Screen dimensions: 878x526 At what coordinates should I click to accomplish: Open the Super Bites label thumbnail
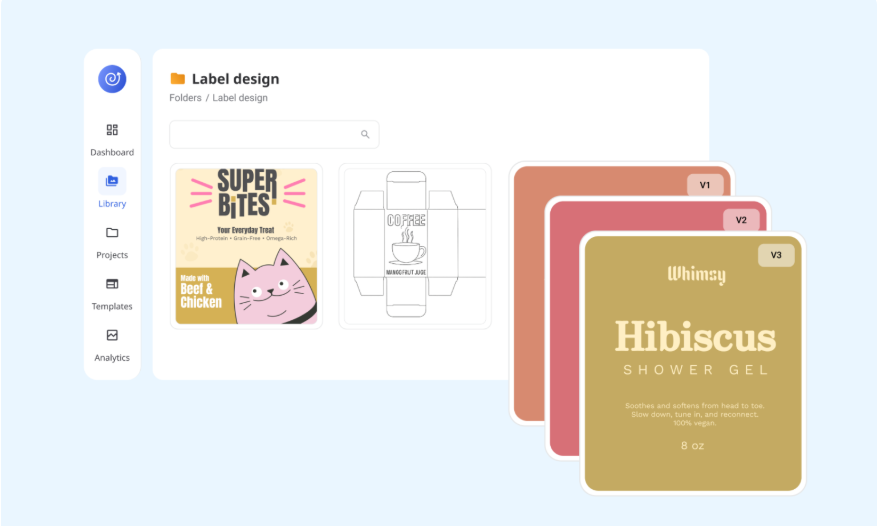pos(246,246)
